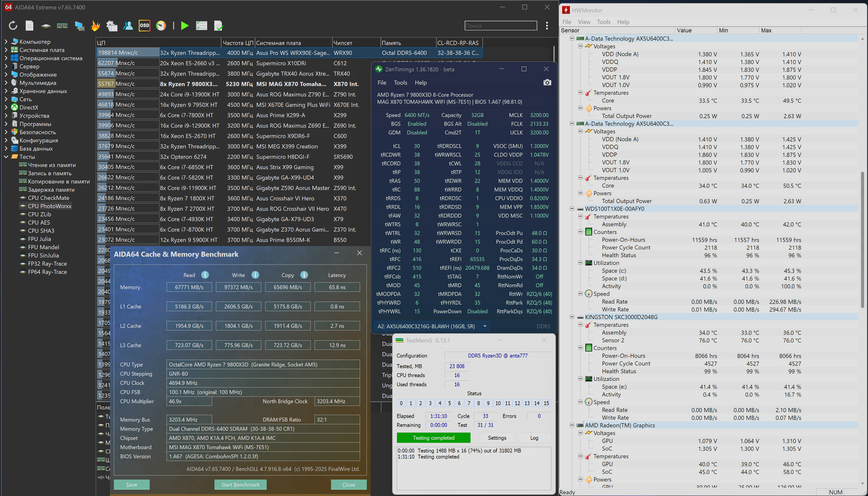Expand the Компьютер tree node

click(x=6, y=42)
